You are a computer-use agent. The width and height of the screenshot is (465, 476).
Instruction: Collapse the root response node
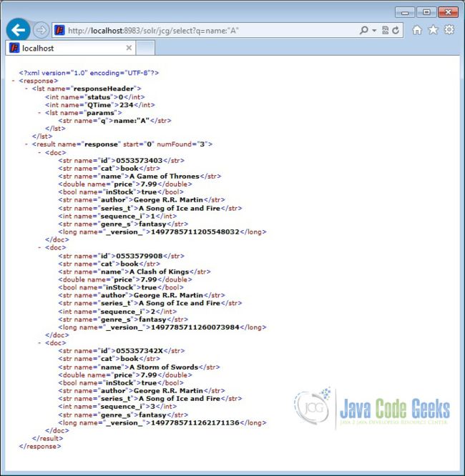14,81
